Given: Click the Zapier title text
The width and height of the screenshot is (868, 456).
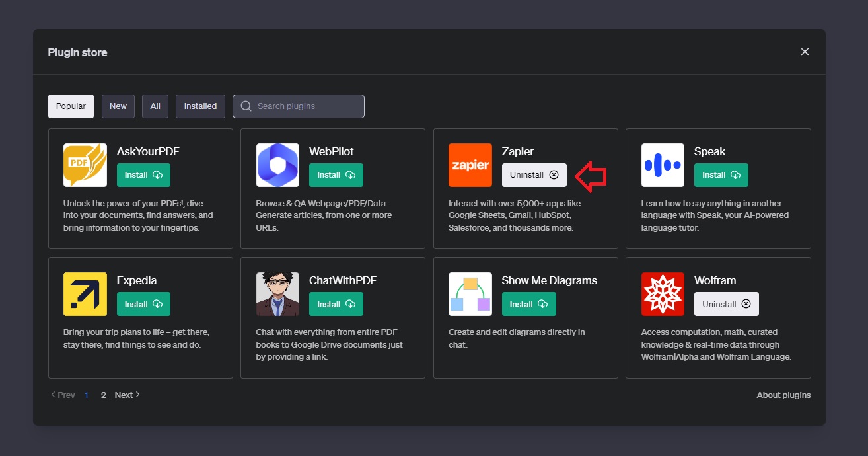Looking at the screenshot, I should click(x=518, y=151).
